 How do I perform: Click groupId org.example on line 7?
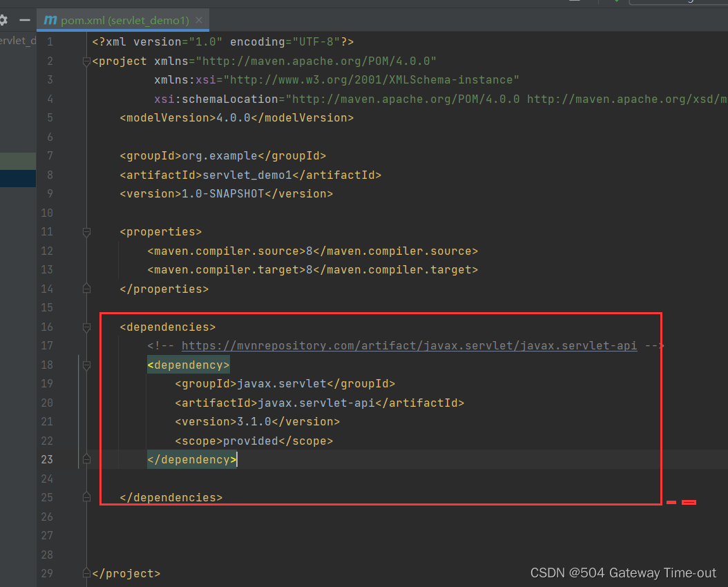223,156
